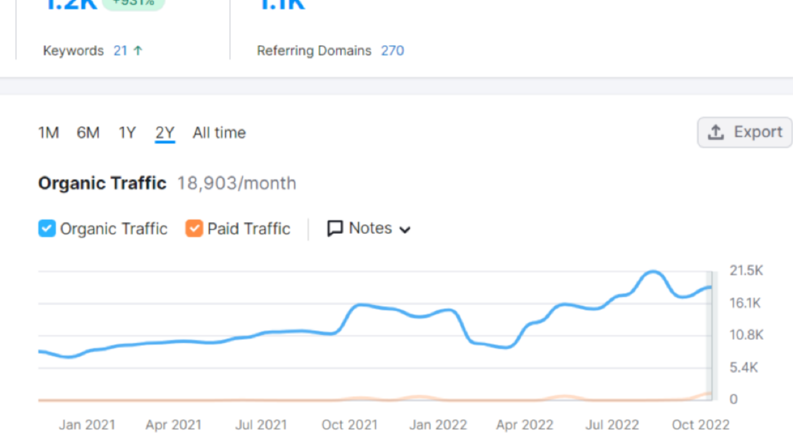The width and height of the screenshot is (793, 446).
Task: Uncheck the Organic Traffic checkbox
Action: [x=47, y=229]
